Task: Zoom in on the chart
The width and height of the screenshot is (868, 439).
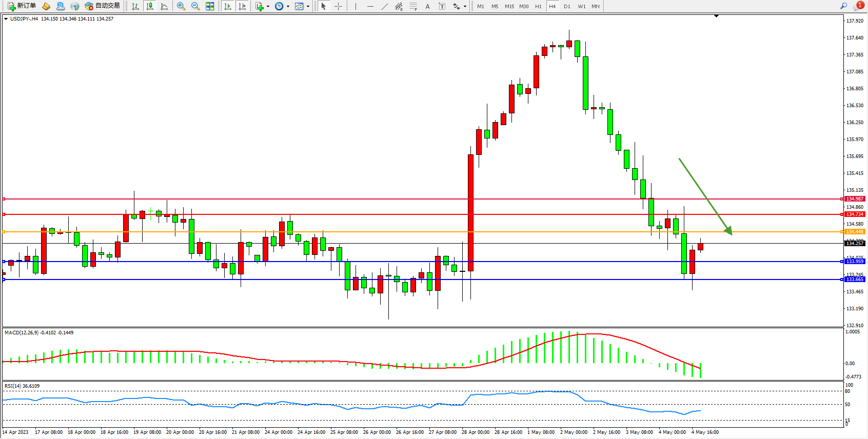Action: pyautogui.click(x=181, y=6)
